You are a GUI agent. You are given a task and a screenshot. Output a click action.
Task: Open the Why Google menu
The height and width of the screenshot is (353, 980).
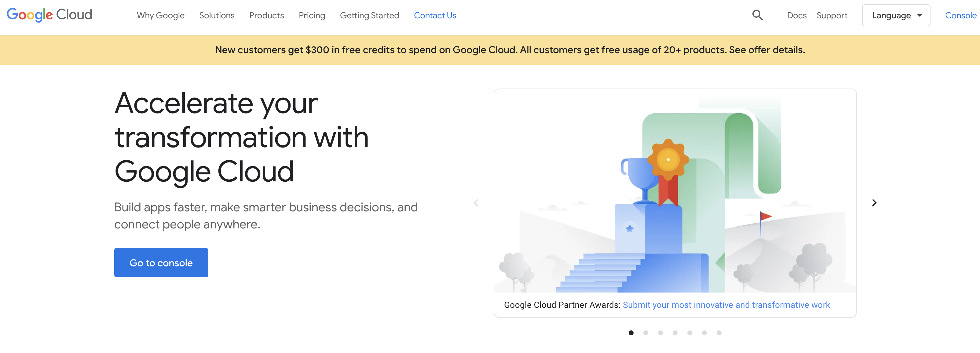click(x=161, y=16)
